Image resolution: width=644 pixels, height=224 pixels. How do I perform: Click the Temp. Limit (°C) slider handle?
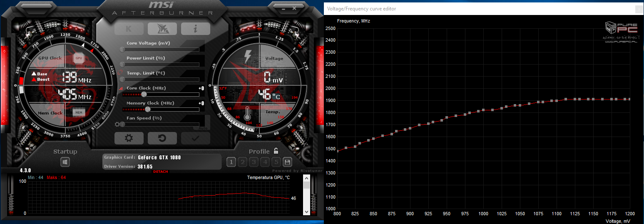click(x=123, y=79)
